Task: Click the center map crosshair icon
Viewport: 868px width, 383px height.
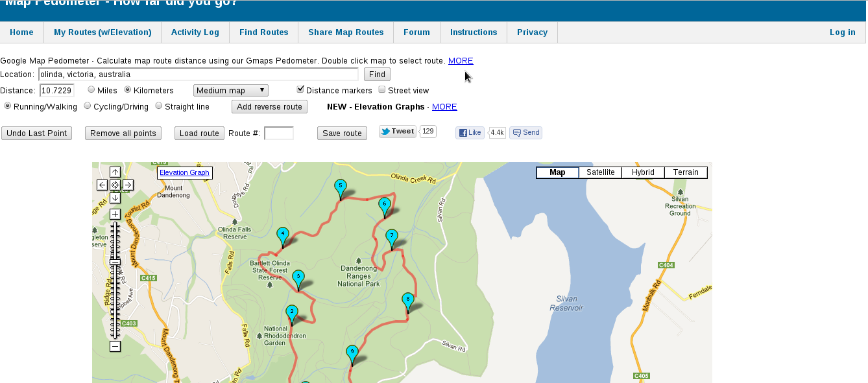Action: pos(115,185)
